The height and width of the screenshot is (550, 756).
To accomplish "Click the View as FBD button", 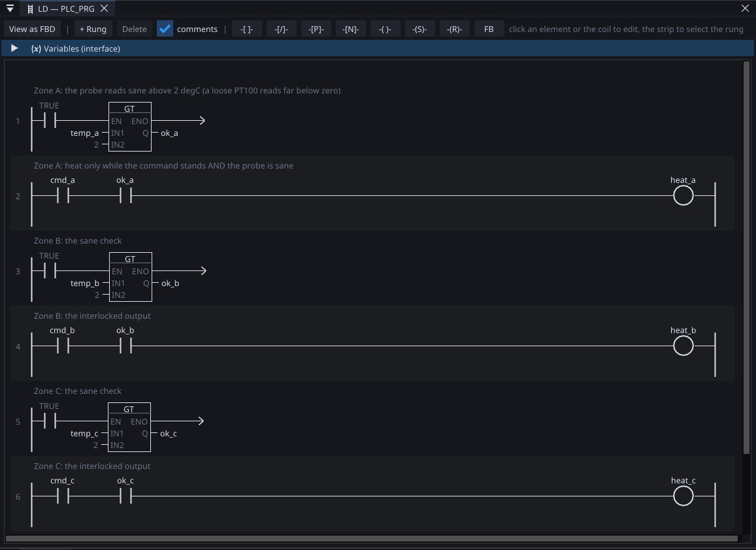I will click(x=32, y=29).
